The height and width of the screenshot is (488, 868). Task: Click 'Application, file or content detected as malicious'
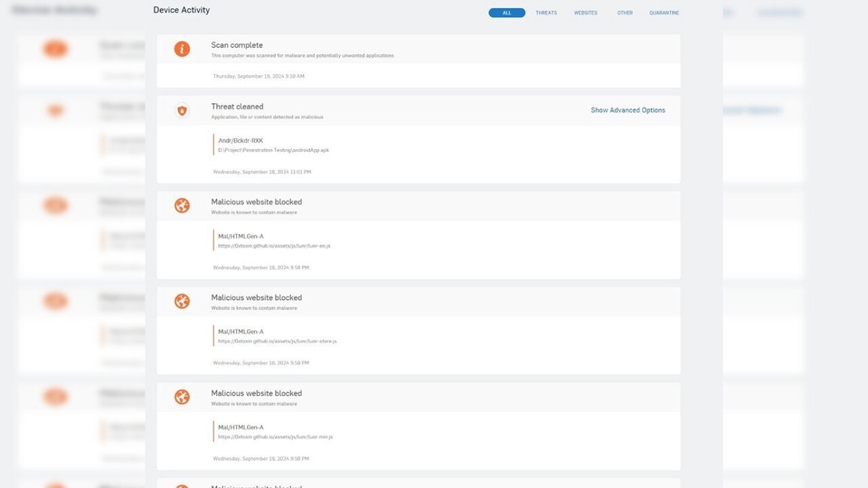(x=267, y=117)
